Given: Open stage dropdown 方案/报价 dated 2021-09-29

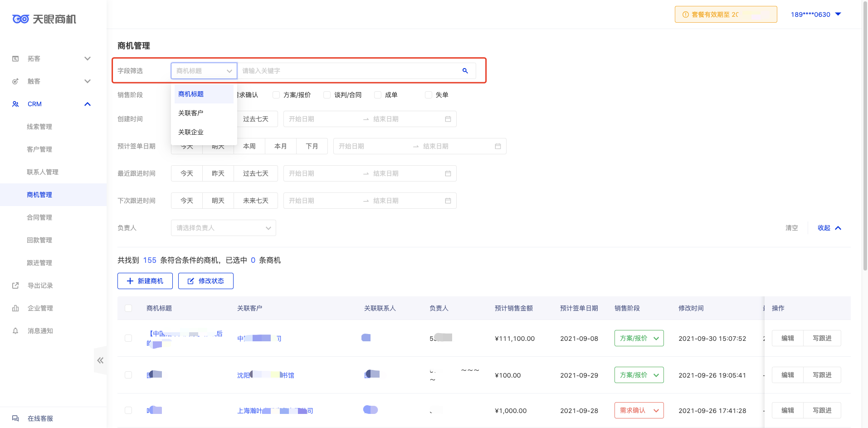Looking at the screenshot, I should coord(639,375).
